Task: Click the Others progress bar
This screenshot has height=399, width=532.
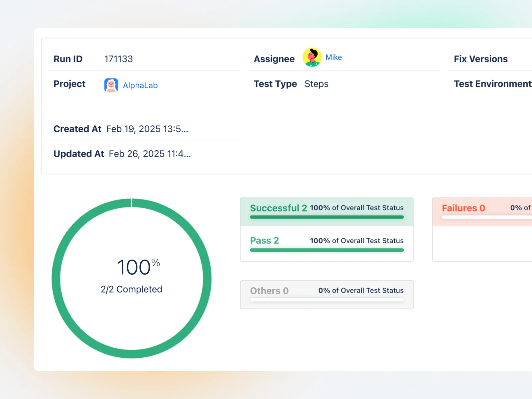Action: (327, 300)
